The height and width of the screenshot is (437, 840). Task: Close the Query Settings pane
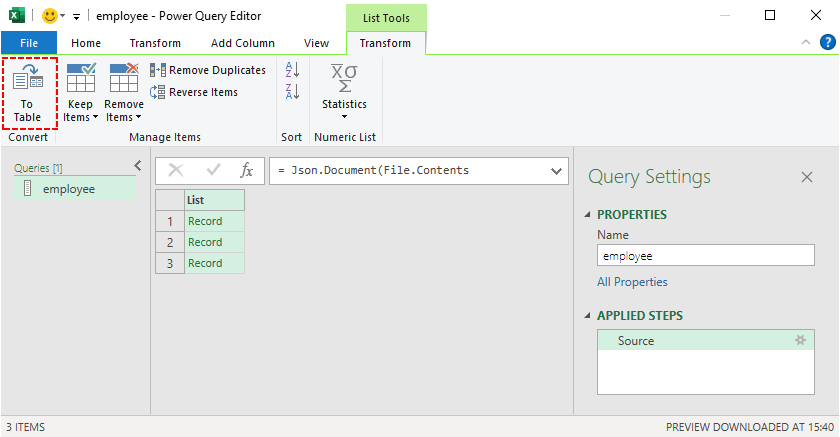807,177
